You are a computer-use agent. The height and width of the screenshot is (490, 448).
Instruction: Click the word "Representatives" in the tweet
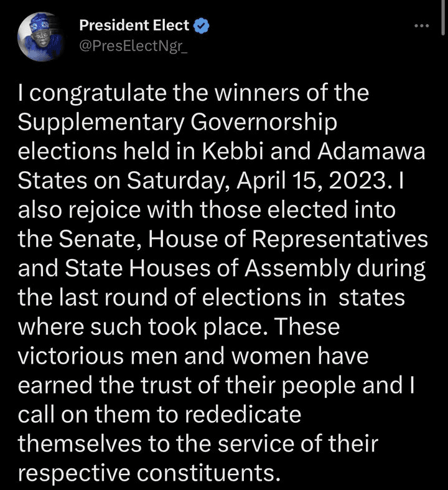(340, 240)
